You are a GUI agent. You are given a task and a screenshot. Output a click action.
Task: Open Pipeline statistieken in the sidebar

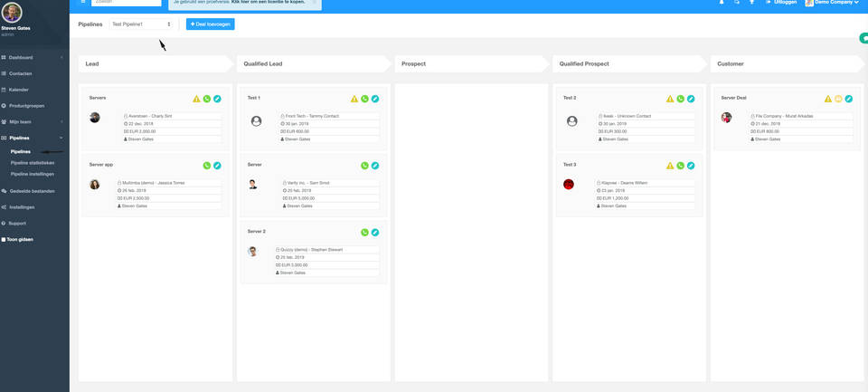coord(33,162)
